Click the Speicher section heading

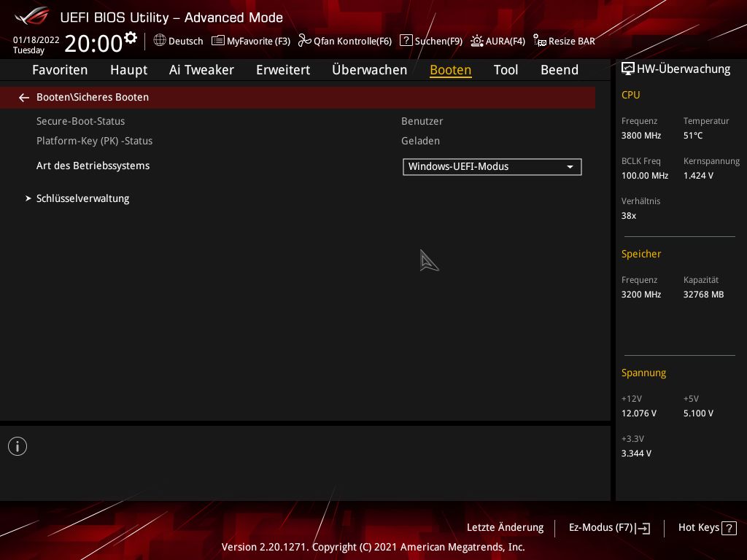(x=641, y=254)
